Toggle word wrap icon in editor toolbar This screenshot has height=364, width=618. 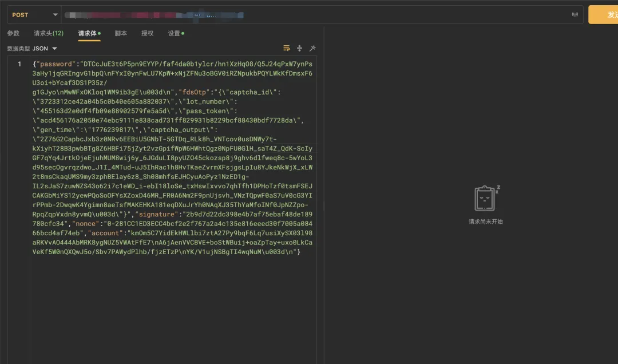pos(287,48)
